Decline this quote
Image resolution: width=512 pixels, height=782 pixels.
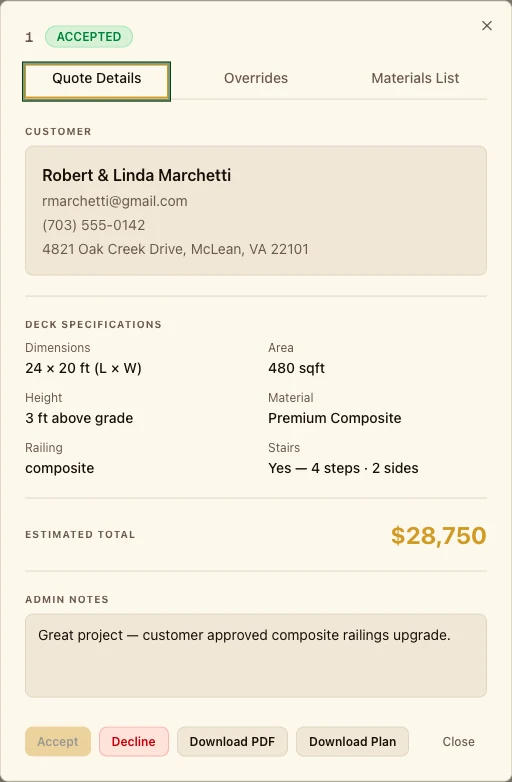point(134,742)
